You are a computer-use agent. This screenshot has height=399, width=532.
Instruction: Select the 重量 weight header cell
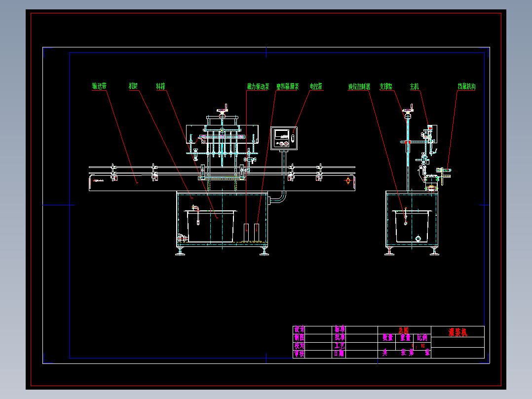405,338
